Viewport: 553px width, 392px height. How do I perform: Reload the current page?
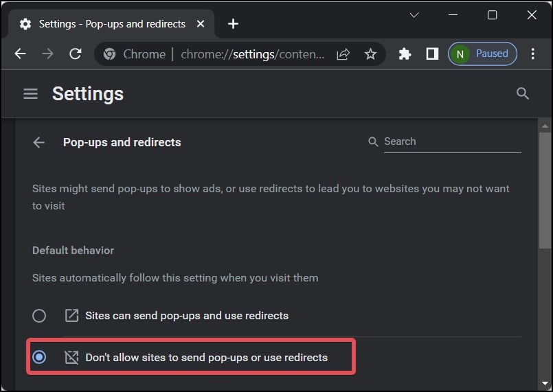pos(75,54)
